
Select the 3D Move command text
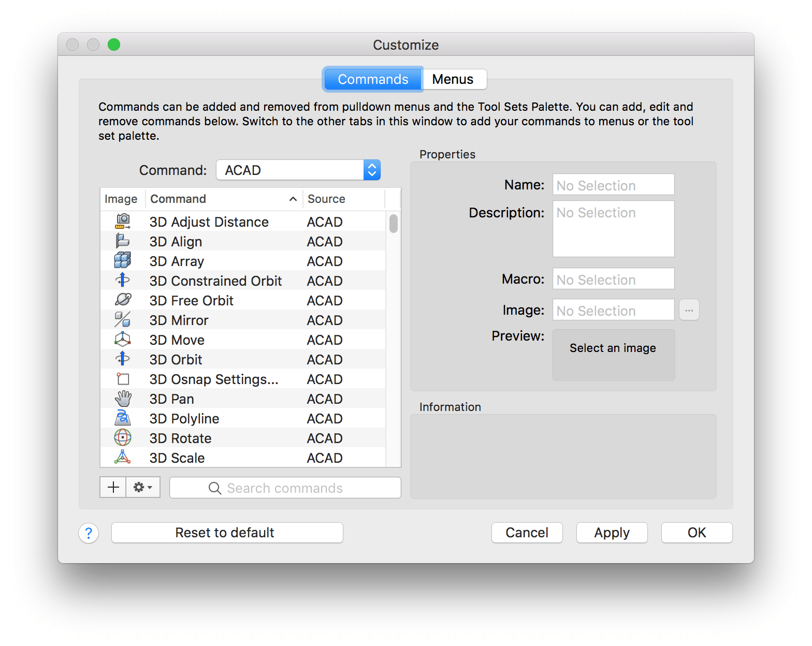(x=177, y=340)
